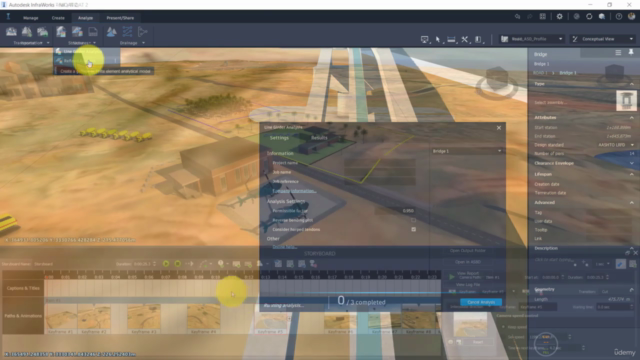
Task: Open the Conceptual View dropdown
Action: [603, 39]
